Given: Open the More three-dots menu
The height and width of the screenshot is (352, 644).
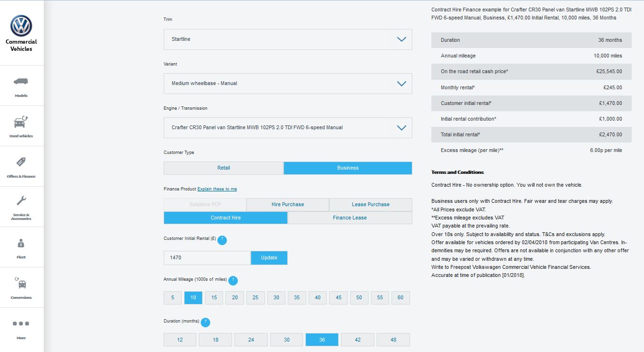Looking at the screenshot, I should [x=21, y=323].
